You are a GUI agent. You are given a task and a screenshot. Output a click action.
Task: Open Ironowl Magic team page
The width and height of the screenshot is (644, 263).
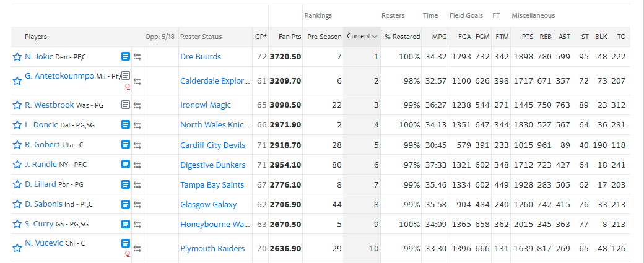[206, 105]
